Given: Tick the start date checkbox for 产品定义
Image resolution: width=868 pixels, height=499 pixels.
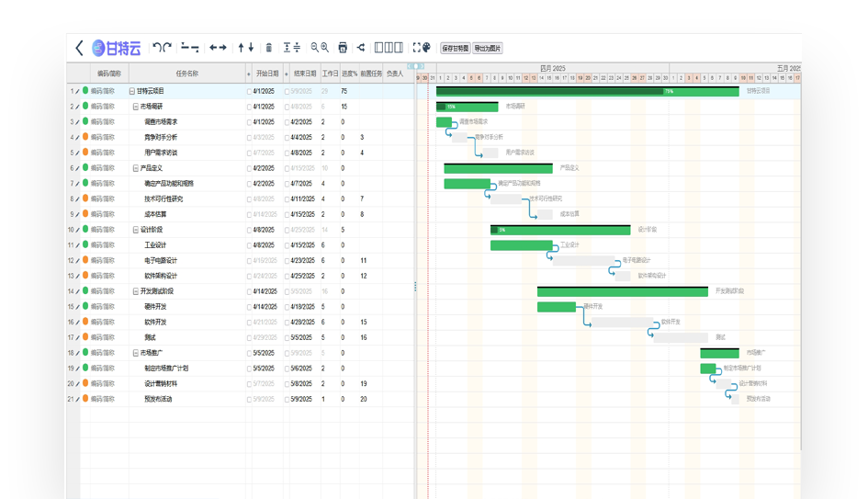Looking at the screenshot, I should (x=249, y=169).
